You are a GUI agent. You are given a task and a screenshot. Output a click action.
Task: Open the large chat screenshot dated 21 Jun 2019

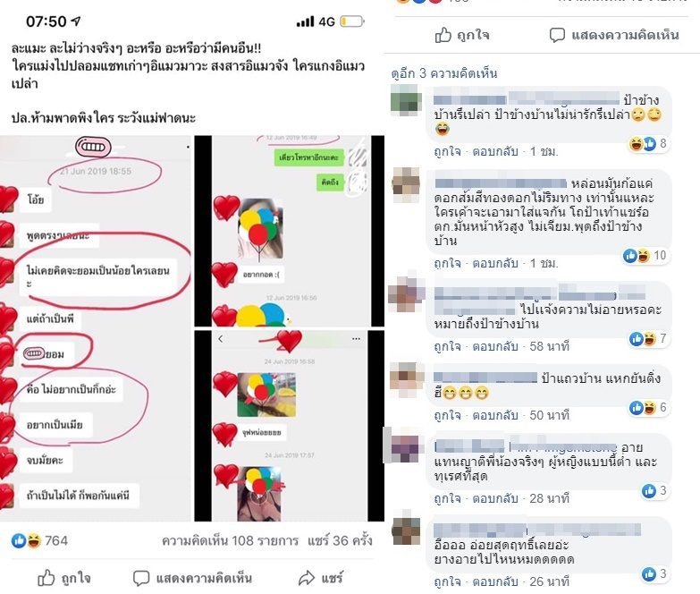coord(96,328)
